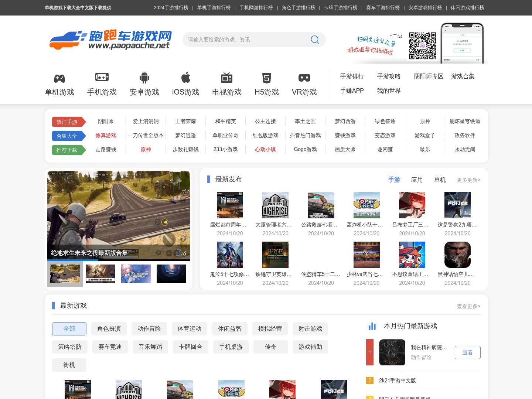Switch to the 应用 tab
Image resolution: width=532 pixels, height=399 pixels.
pyautogui.click(x=417, y=180)
